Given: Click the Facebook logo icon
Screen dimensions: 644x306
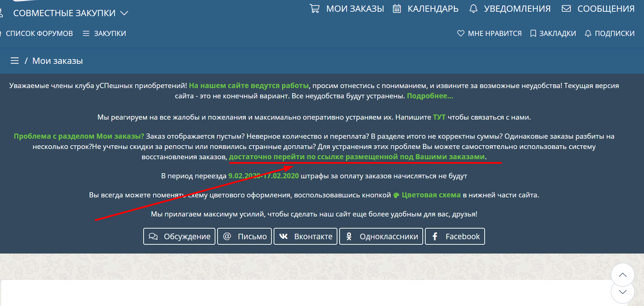Looking at the screenshot, I should [435, 236].
